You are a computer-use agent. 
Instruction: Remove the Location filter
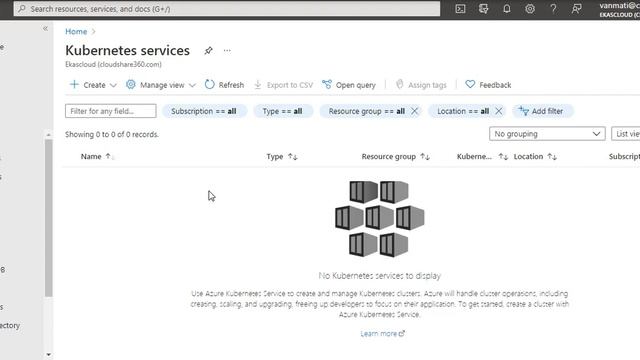pos(499,111)
